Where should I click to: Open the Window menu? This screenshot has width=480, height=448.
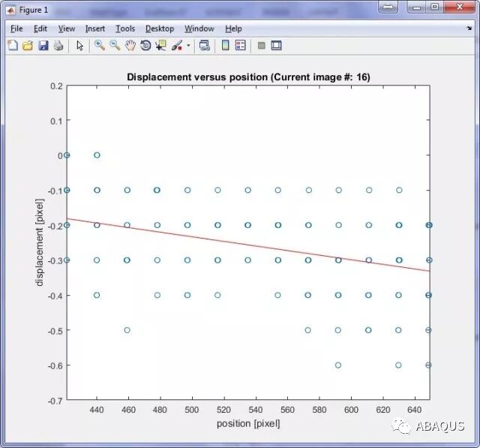point(199,29)
